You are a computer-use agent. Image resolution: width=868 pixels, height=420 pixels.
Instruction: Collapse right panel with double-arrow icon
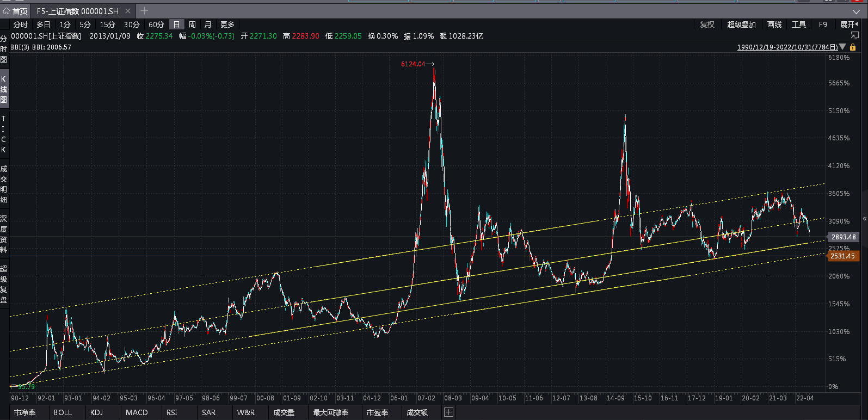[x=864, y=219]
